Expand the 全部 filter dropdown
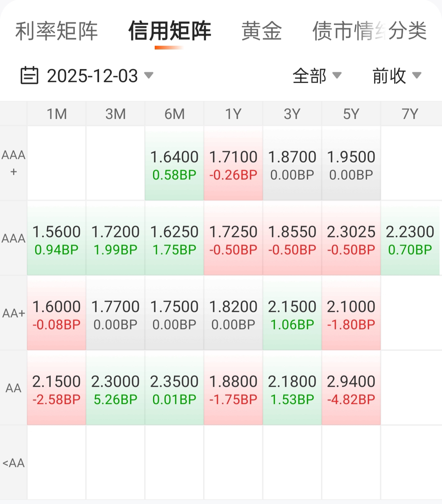Viewport: 442px width, 504px height. click(x=317, y=76)
